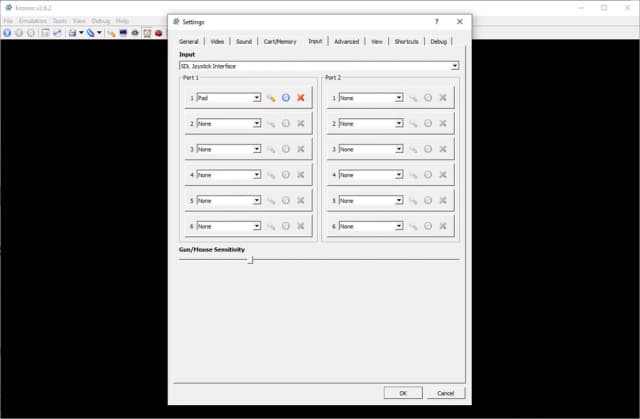Click the blue circle reset icon in Port 1 slot 1
Image resolution: width=640 pixels, height=419 pixels.
point(286,98)
